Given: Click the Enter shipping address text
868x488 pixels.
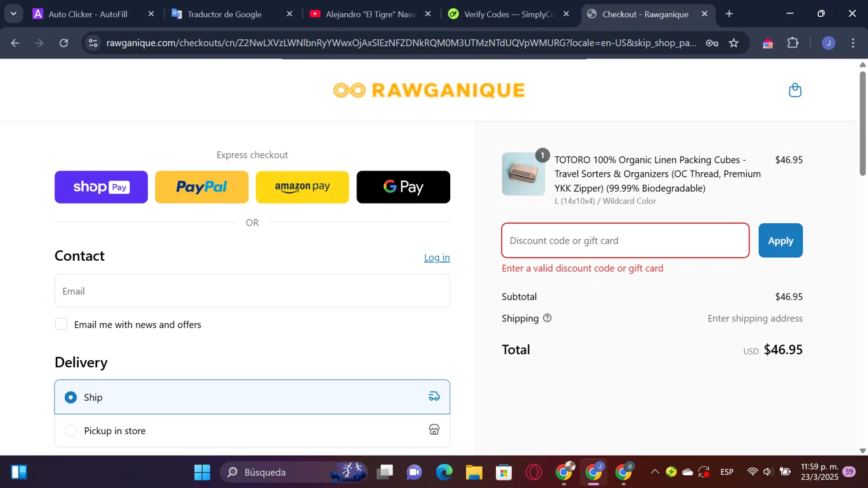Looking at the screenshot, I should coord(755,319).
